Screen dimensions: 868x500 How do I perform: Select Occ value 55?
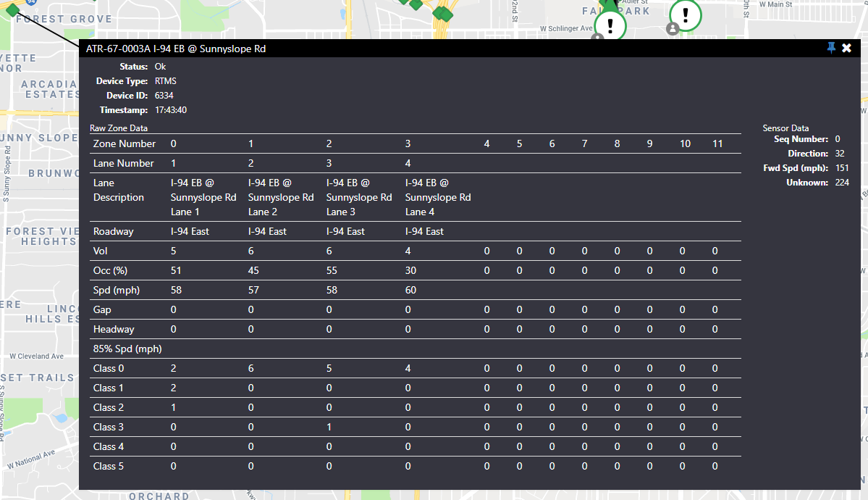(332, 270)
